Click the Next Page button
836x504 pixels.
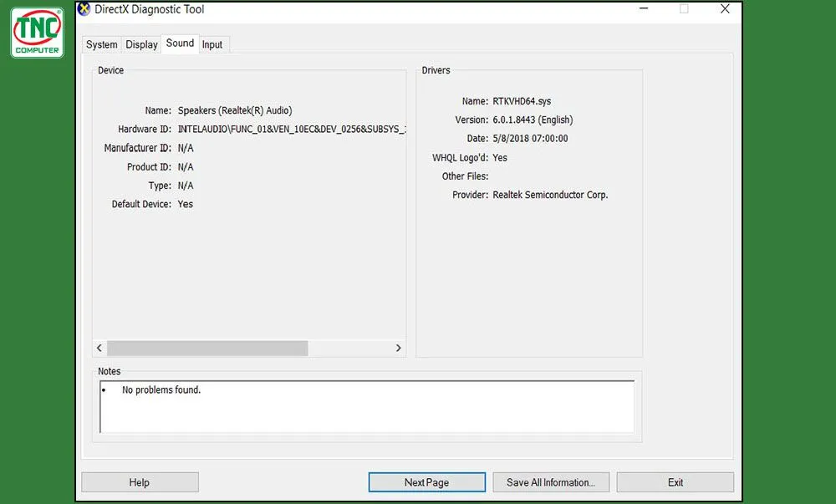point(426,482)
